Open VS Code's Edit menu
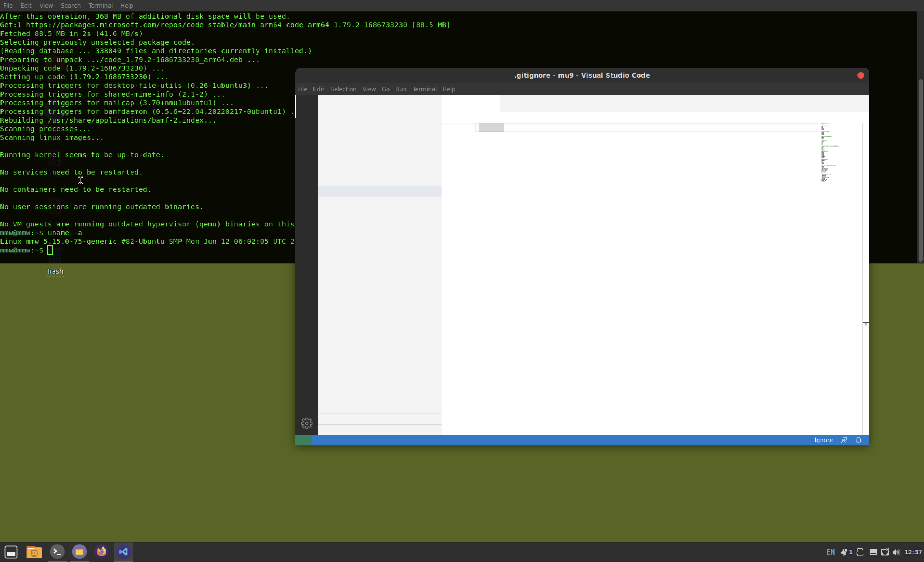 pos(318,89)
